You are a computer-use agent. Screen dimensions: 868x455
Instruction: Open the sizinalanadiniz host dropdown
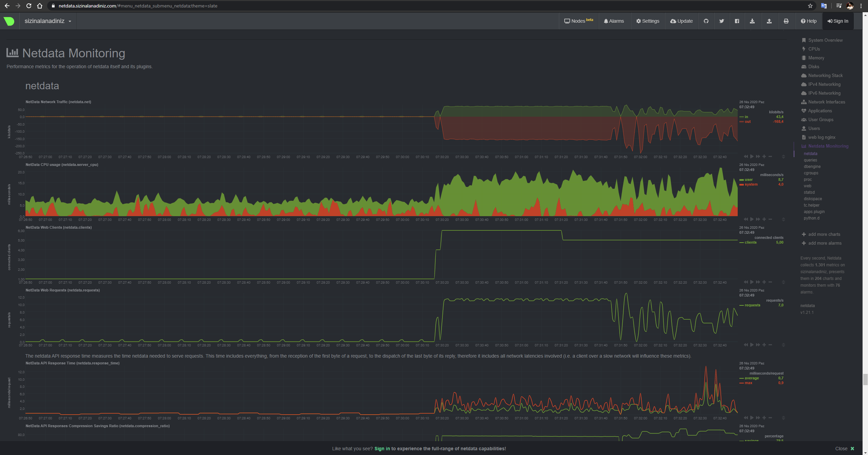click(x=48, y=21)
